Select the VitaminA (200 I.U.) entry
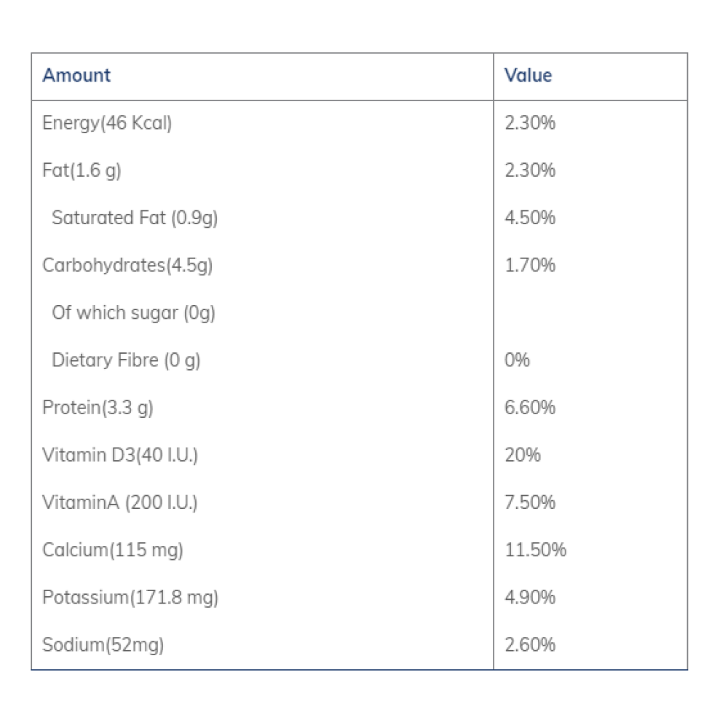The image size is (728, 728). click(x=120, y=502)
